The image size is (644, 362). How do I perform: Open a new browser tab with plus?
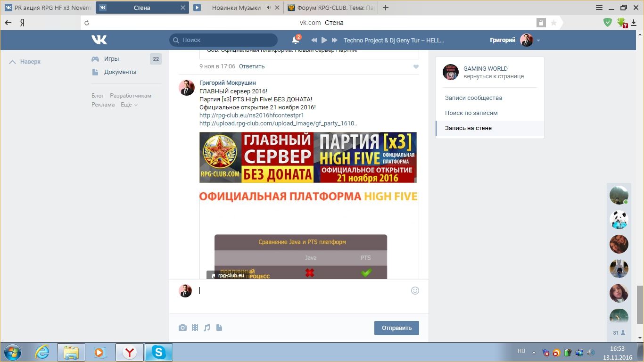click(x=386, y=8)
